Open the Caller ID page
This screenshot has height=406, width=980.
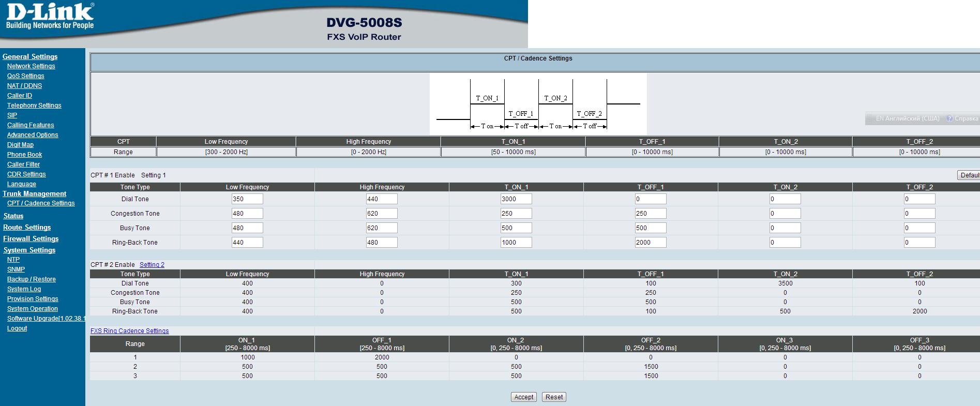(20, 96)
